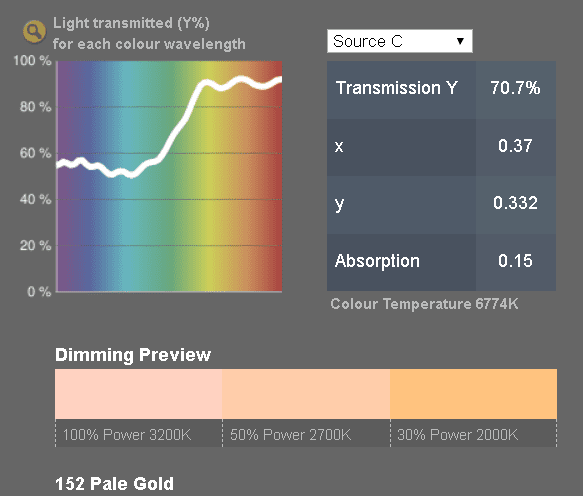The image size is (583, 496).
Task: Click the Colour Temperature 6774K text
Action: (424, 304)
